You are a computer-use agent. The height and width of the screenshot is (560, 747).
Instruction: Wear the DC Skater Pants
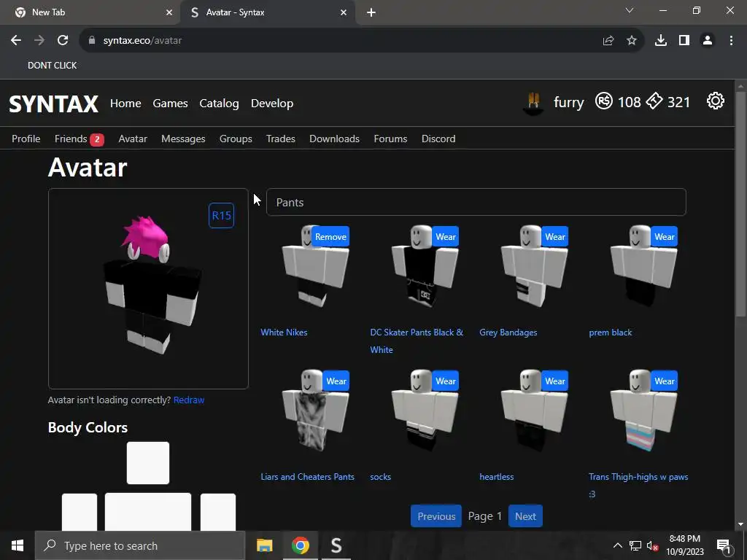click(x=446, y=237)
